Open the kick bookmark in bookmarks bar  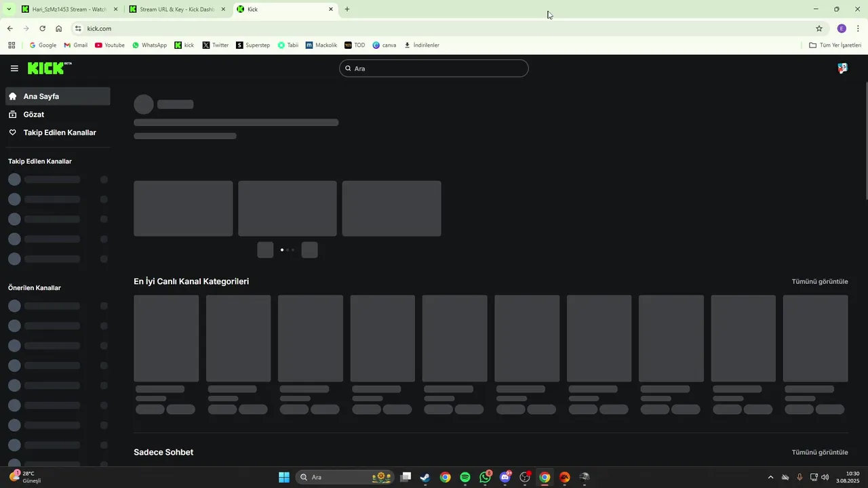[x=184, y=45]
